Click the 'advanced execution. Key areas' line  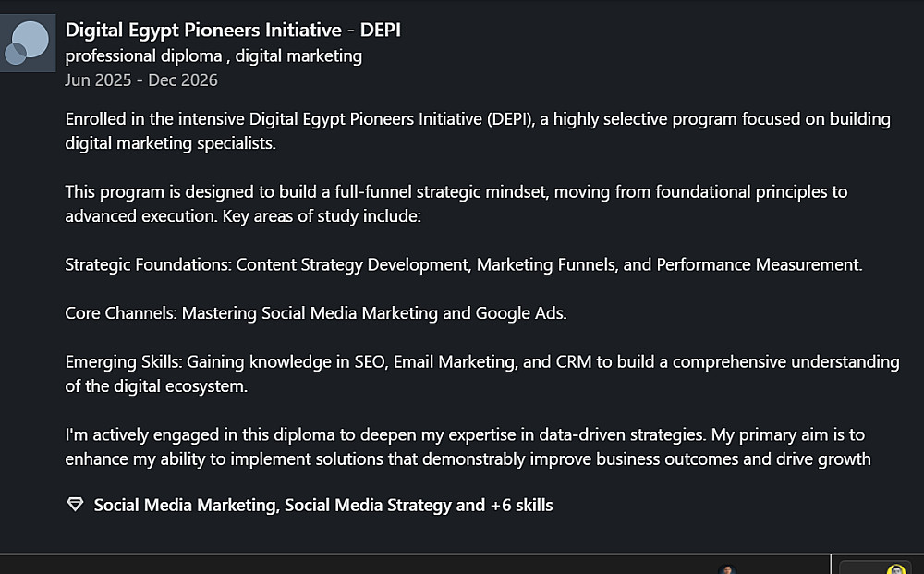243,215
